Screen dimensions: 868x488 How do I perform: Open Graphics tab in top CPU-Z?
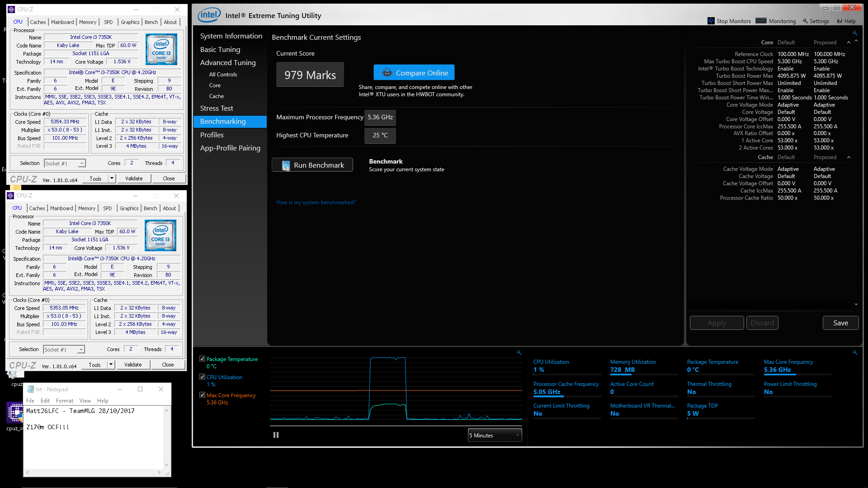click(130, 22)
